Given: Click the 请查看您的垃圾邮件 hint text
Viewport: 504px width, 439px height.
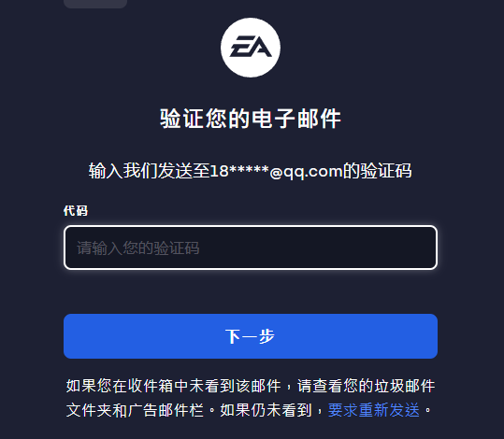Looking at the screenshot, I should [x=367, y=386].
